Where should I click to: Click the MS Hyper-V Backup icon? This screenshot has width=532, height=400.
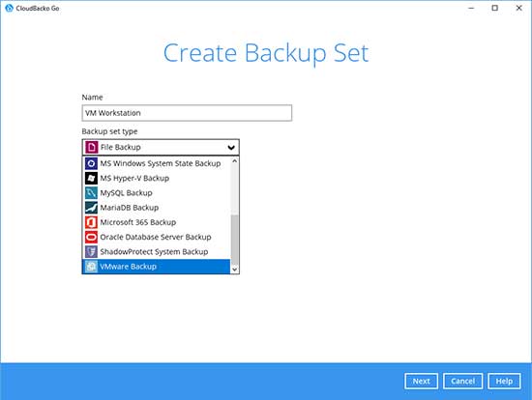point(91,178)
